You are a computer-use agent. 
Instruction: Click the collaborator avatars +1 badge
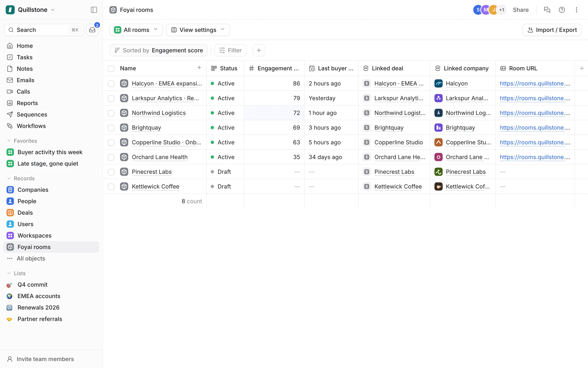(x=501, y=10)
